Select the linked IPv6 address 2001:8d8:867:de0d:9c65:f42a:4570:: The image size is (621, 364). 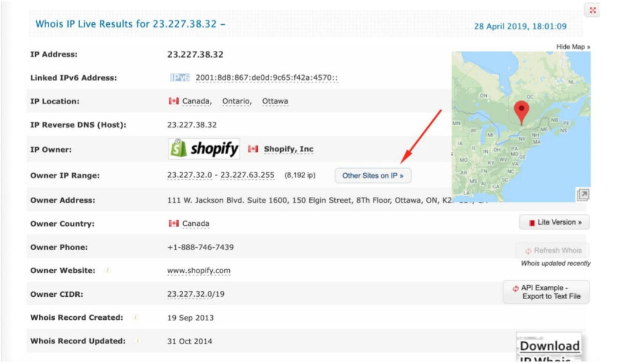(267, 78)
